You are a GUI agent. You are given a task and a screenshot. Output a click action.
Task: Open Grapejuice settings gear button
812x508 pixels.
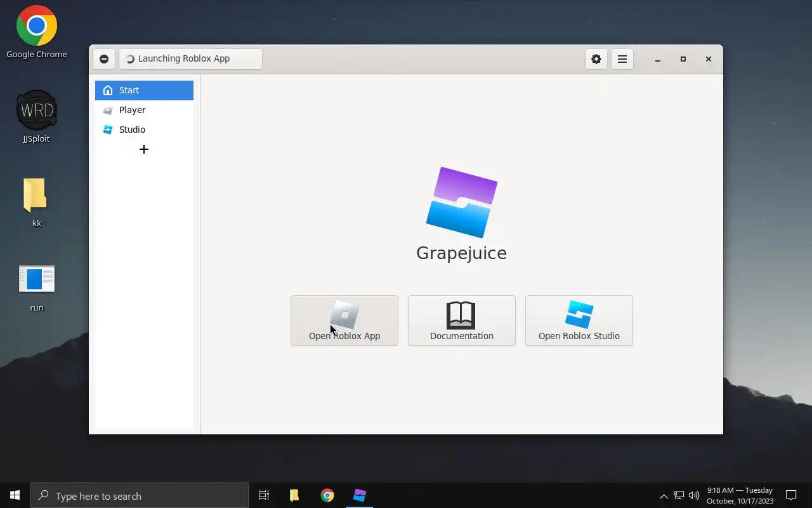click(x=596, y=59)
